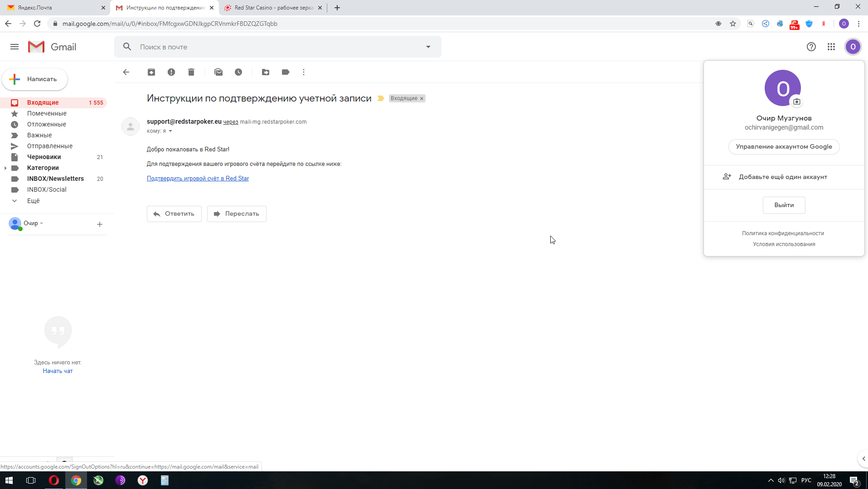Compose a new message with Написать
Screen dimensions: 868x489
click(x=35, y=79)
